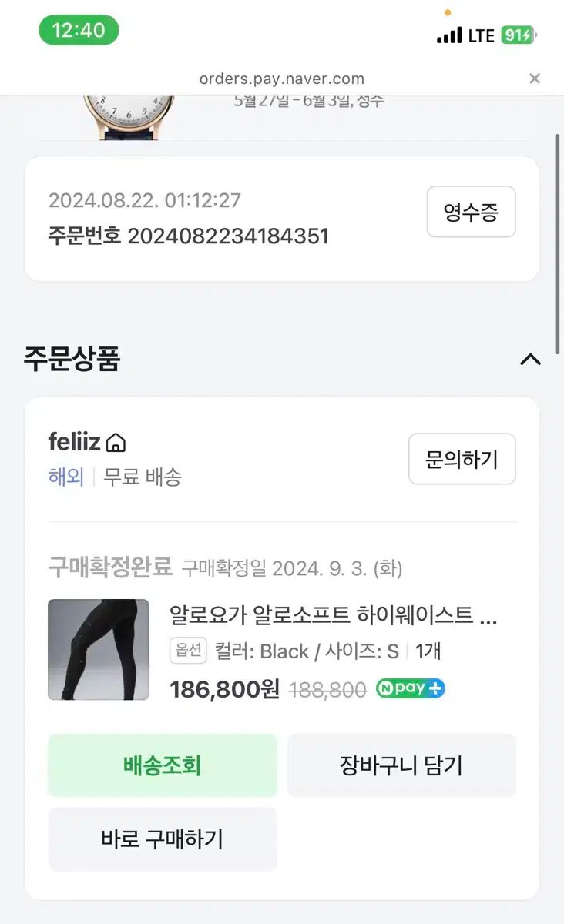This screenshot has height=924, width=564.
Task: Tap the Npay plus badge
Action: pyautogui.click(x=411, y=688)
